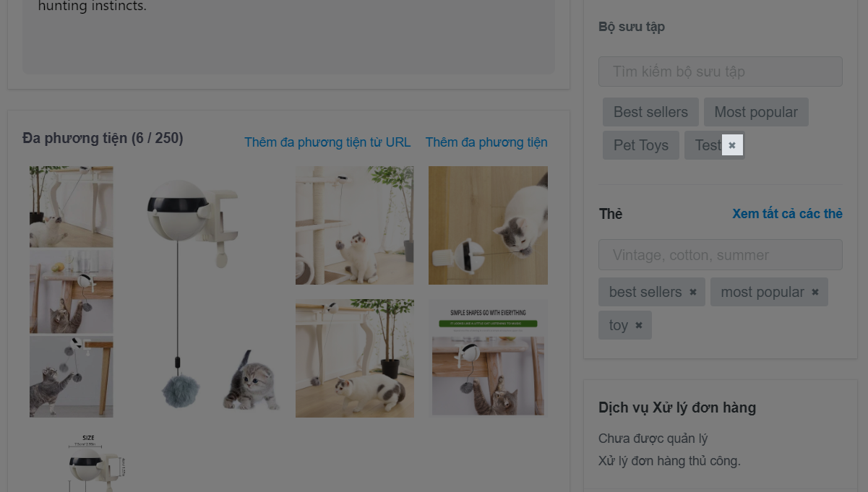Select the Simple Shapes Go With Everything thumbnail

tap(488, 358)
